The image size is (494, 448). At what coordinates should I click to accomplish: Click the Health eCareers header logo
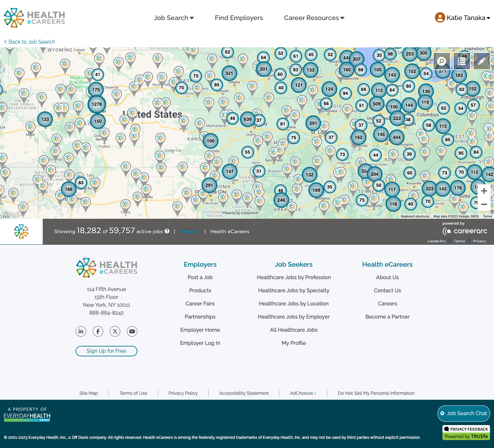[x=35, y=18]
